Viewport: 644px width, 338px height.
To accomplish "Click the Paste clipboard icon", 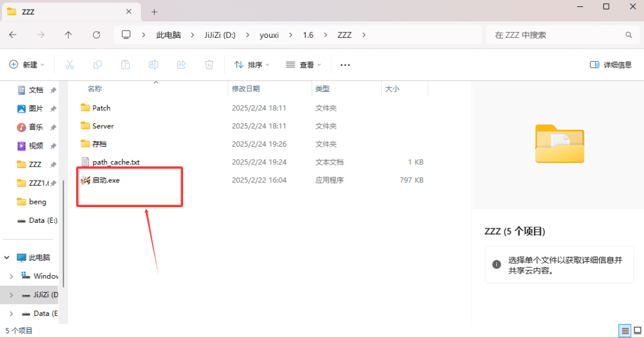I will click(x=125, y=65).
